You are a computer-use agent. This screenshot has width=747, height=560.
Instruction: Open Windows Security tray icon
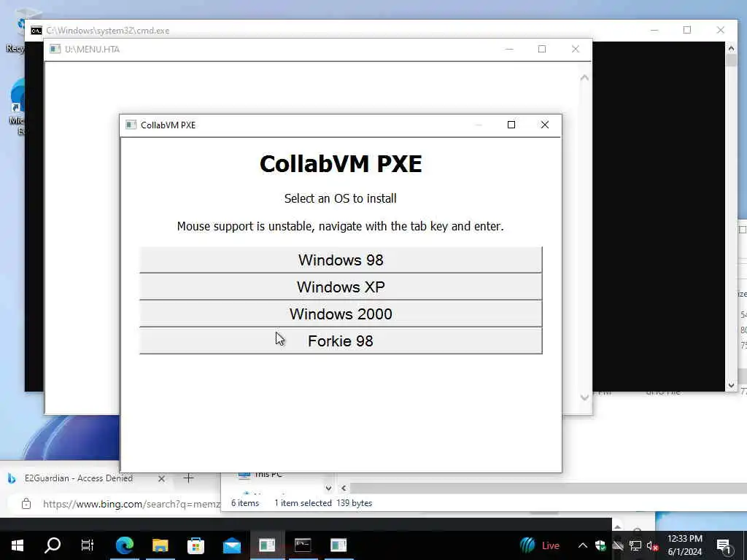600,545
